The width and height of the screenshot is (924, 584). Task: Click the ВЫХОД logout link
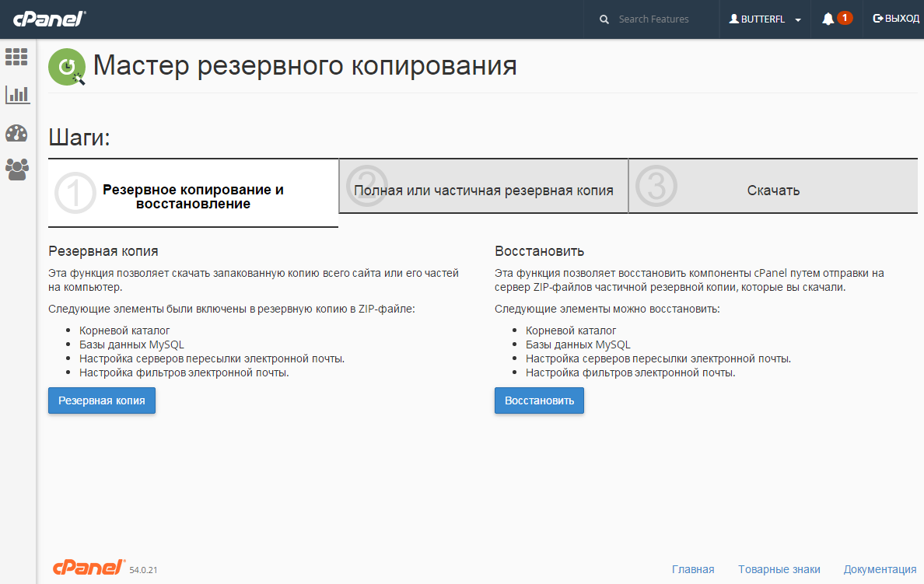click(896, 19)
